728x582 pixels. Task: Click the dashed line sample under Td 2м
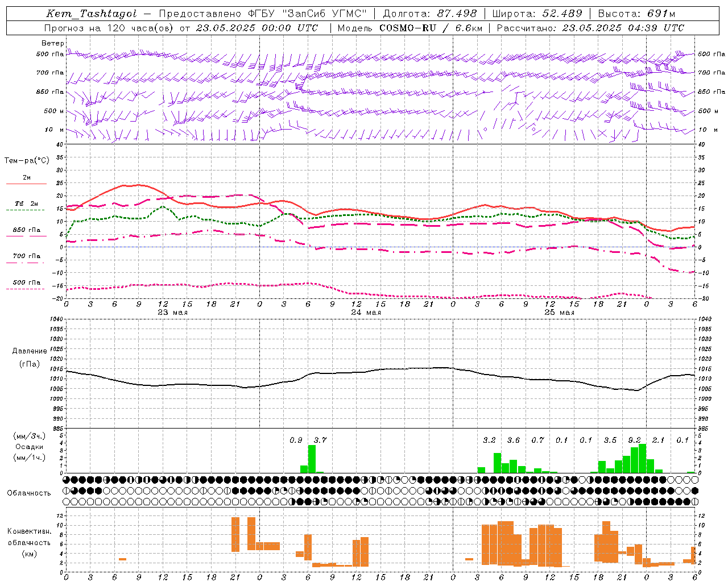pos(26,210)
